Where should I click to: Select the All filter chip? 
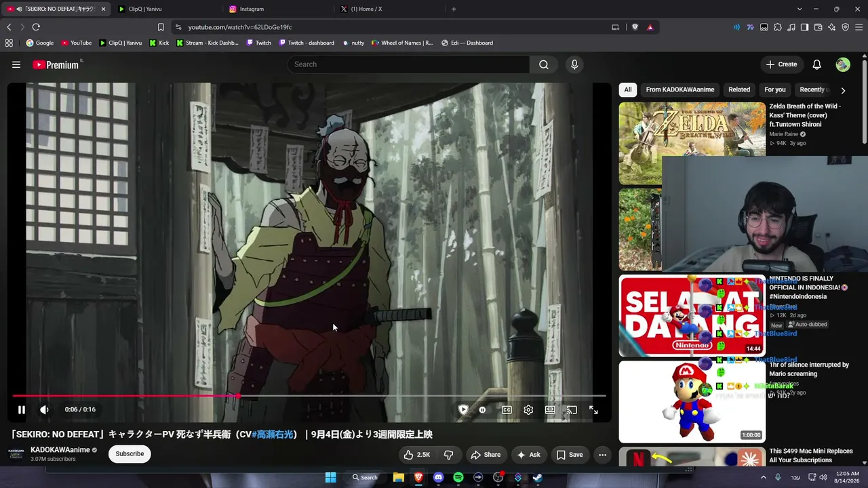(628, 89)
